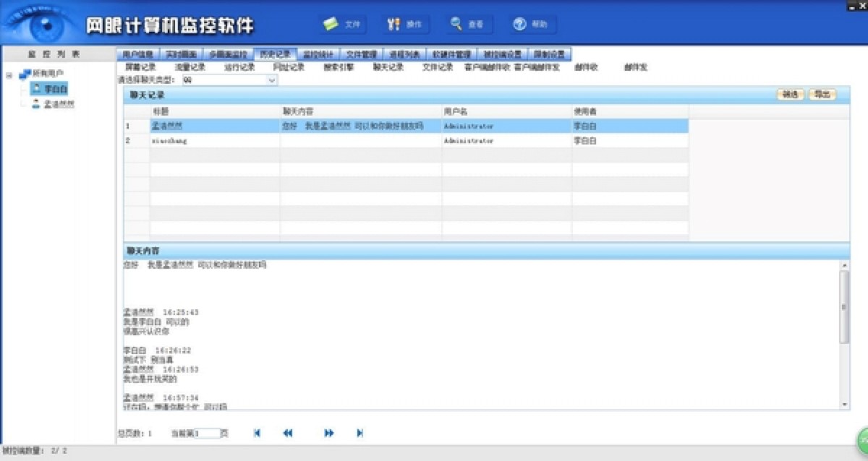Collapse the 所有用户 tree node
This screenshot has height=461, width=868.
(10, 74)
